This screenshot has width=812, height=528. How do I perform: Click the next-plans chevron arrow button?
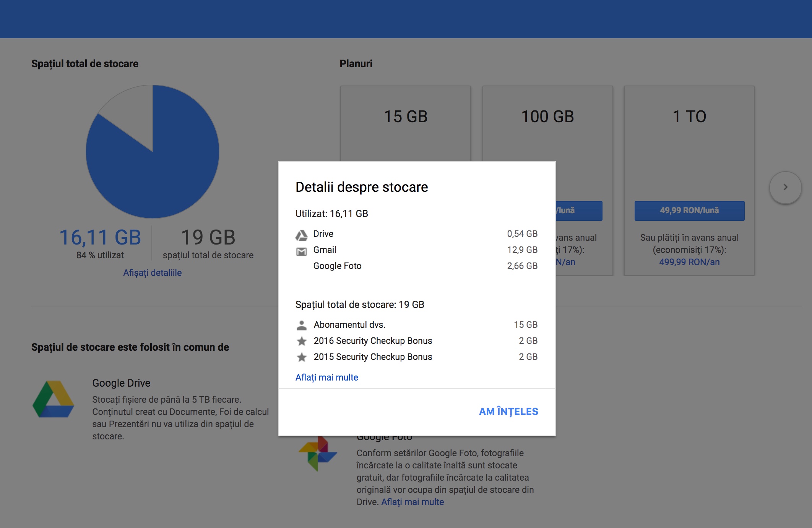pyautogui.click(x=785, y=187)
